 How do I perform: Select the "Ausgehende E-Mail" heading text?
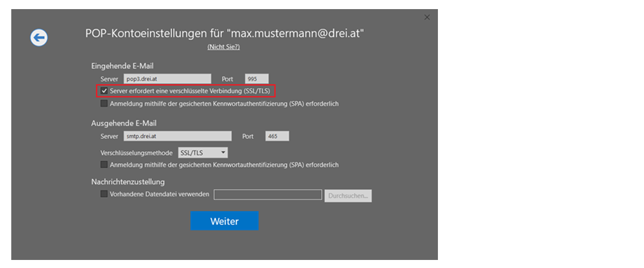tap(124, 123)
